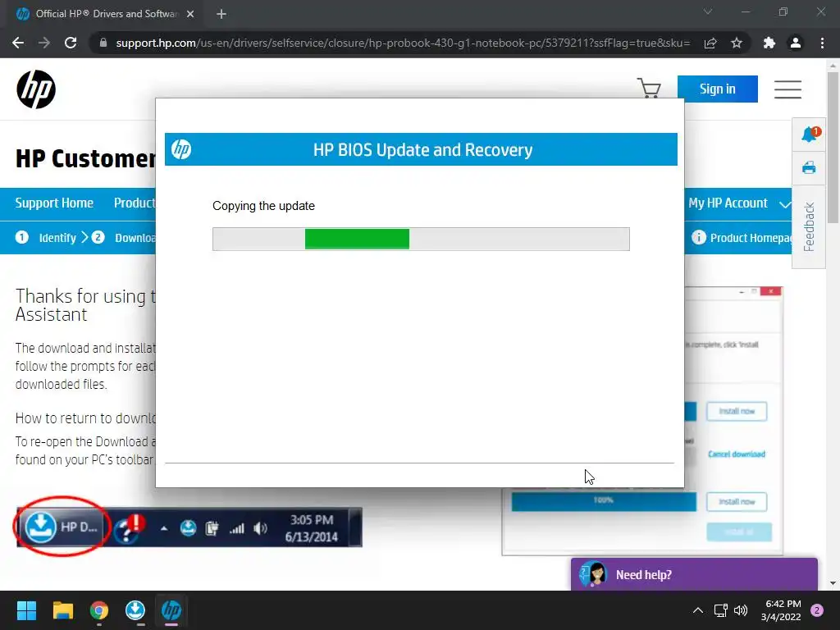The image size is (840, 630).
Task: Select the HP app icon in the taskbar
Action: (x=171, y=610)
